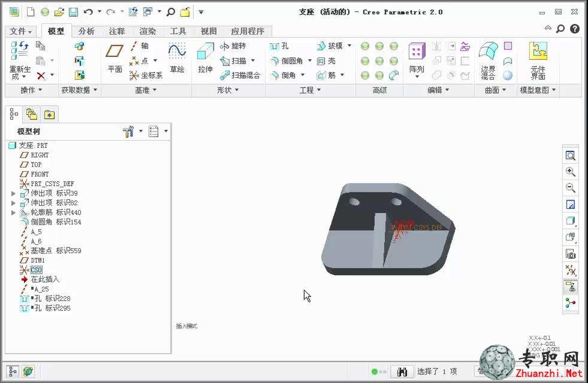Click the Rib (筋) button
This screenshot has width=588, height=383.
click(x=326, y=75)
